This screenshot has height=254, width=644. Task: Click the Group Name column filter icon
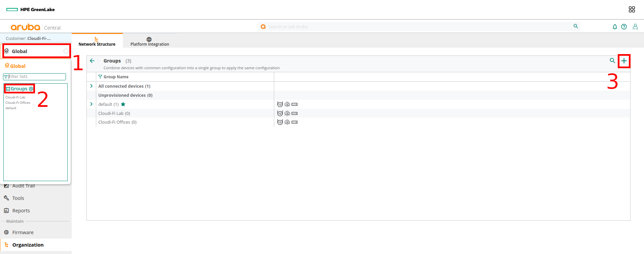(x=100, y=77)
